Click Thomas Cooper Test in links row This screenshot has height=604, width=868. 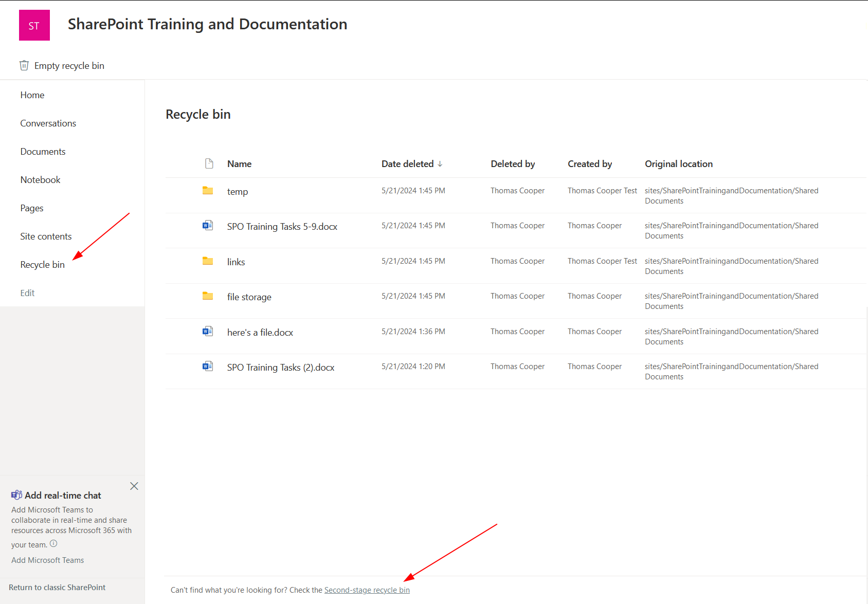coord(602,261)
